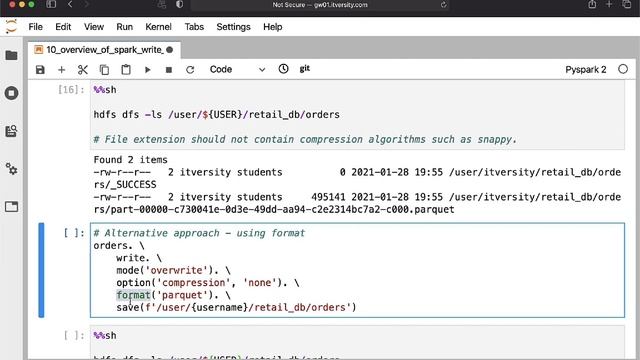Open Running Terminals and Kernels sidebar
The width and height of the screenshot is (640, 360).
[11, 93]
